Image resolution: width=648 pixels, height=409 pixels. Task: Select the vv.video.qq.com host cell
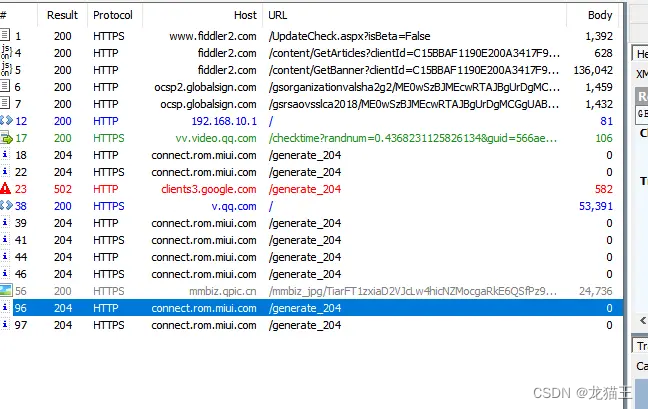(x=216, y=138)
